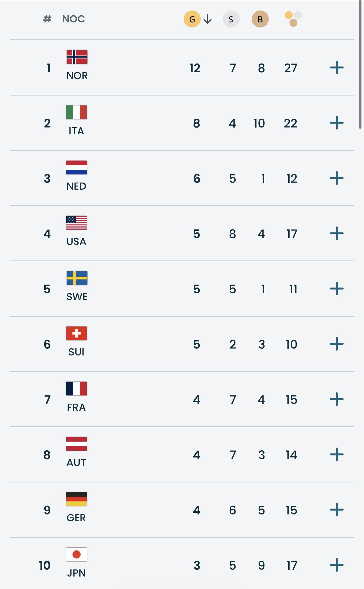364x589 pixels.
Task: Click the Italy flag icon
Action: click(77, 112)
